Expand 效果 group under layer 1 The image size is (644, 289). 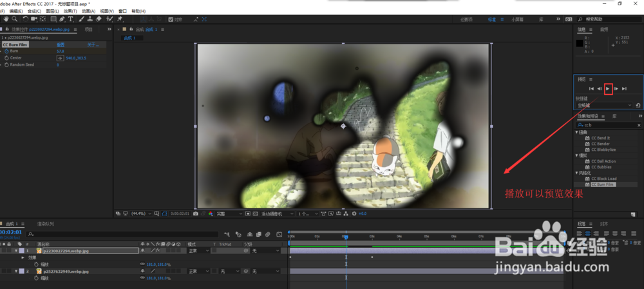coord(23,257)
